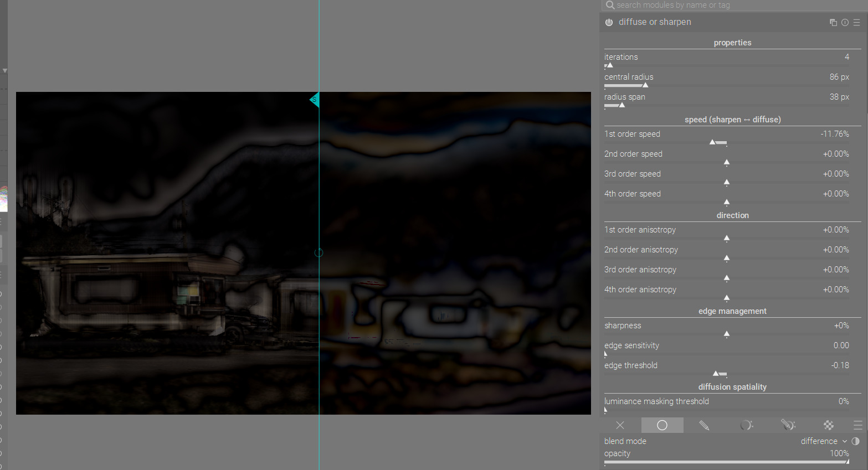Toggle the diffuse or sharpen module power

tap(609, 22)
